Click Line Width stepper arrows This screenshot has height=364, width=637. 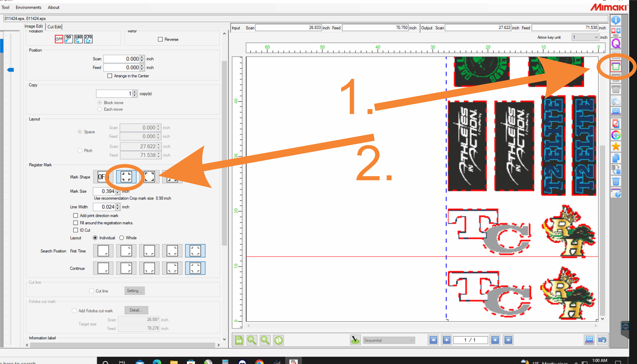pos(117,207)
